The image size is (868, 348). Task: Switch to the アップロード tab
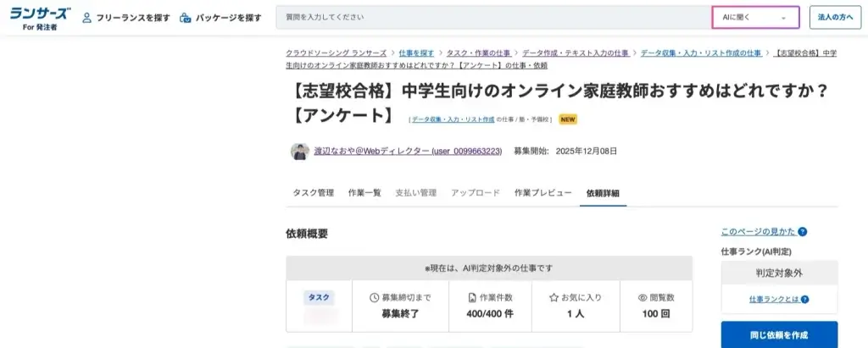pyautogui.click(x=476, y=193)
